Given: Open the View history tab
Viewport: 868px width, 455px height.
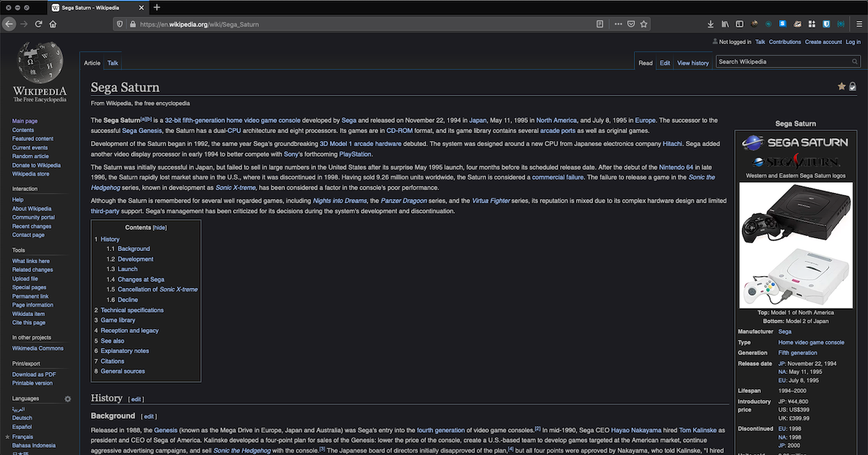Looking at the screenshot, I should click(693, 63).
